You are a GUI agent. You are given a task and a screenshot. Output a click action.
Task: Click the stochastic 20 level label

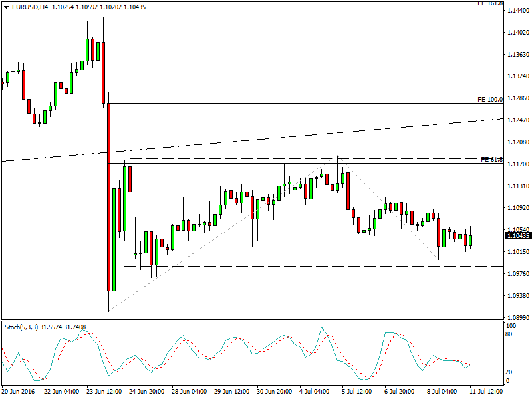point(509,372)
